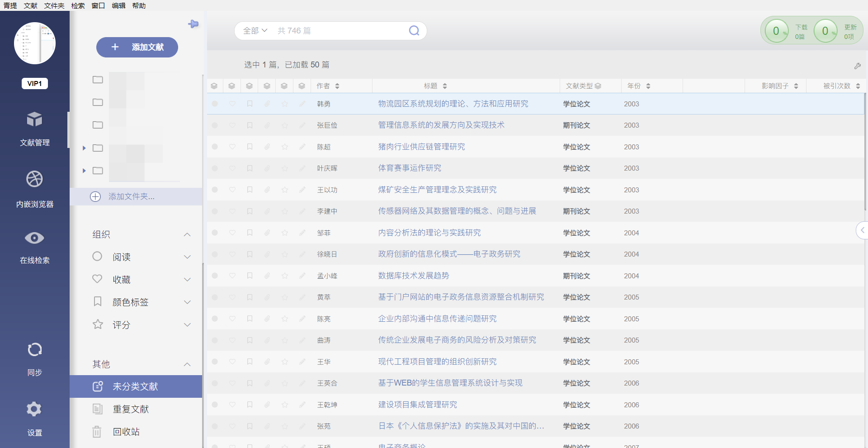Image resolution: width=868 pixels, height=448 pixels.
Task: Toggle read status dot for 叶庆晖 row
Action: (x=215, y=168)
